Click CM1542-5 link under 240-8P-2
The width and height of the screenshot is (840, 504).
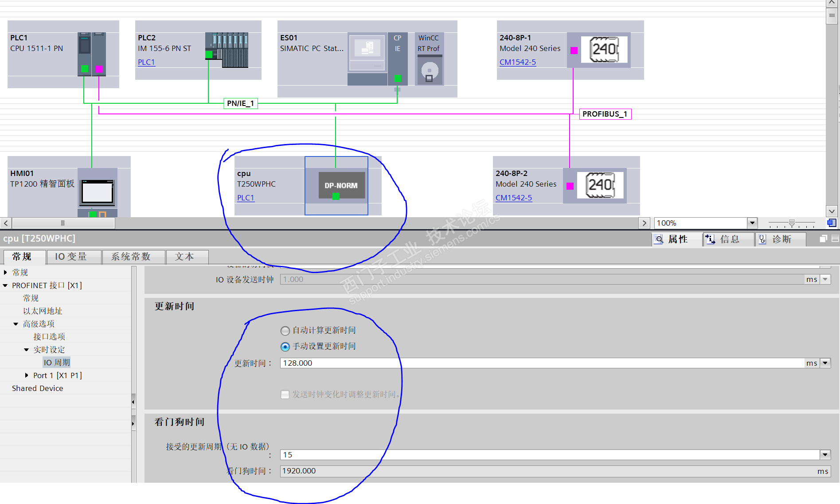pyautogui.click(x=514, y=198)
